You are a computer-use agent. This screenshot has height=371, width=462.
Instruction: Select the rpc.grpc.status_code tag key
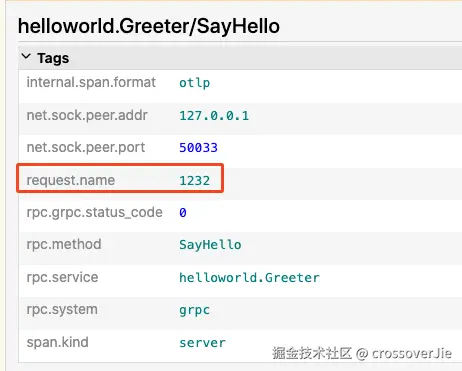click(x=95, y=212)
